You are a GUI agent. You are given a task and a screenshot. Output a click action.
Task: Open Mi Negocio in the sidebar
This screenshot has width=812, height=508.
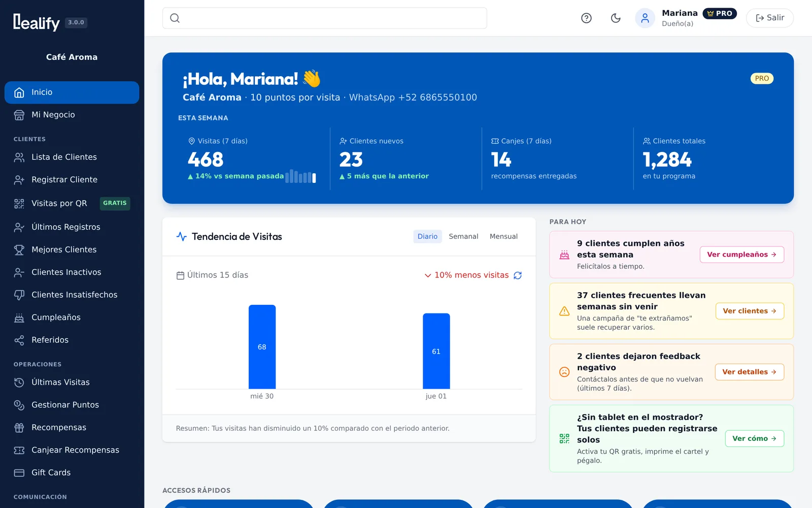point(72,115)
